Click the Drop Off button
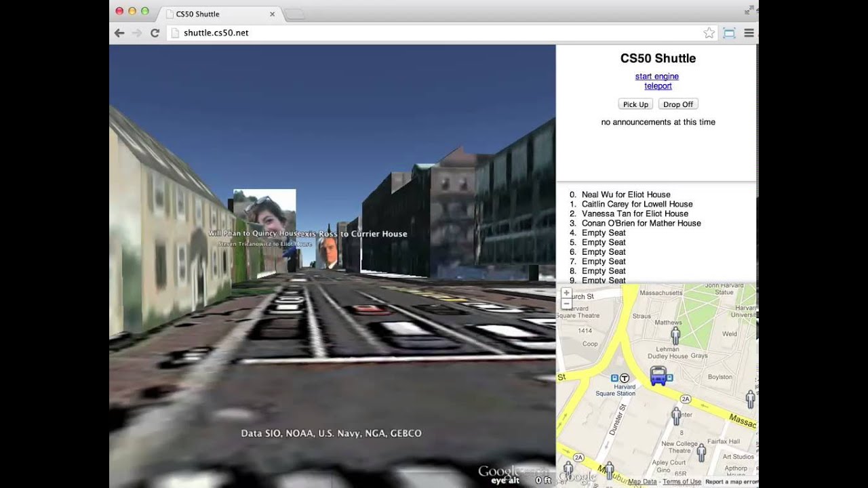The image size is (868, 488). coord(678,104)
